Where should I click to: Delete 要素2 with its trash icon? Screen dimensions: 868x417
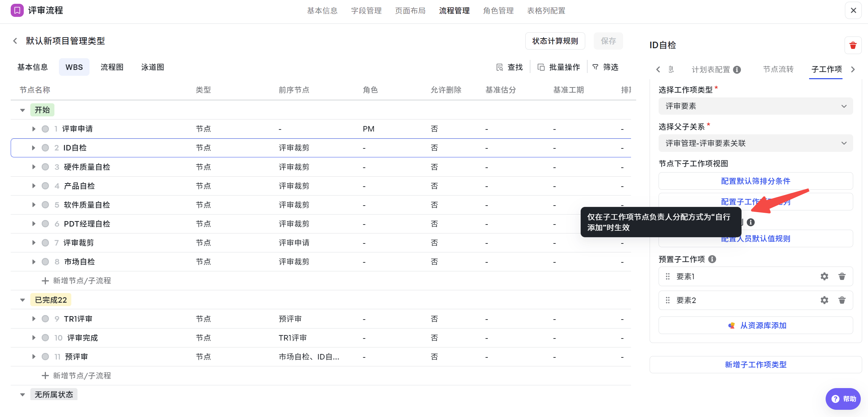[x=842, y=300]
